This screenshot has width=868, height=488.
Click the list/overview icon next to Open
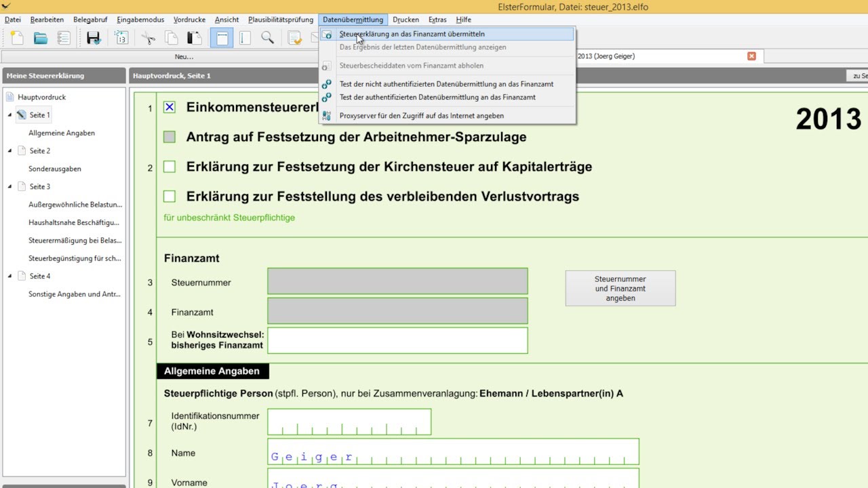[64, 38]
